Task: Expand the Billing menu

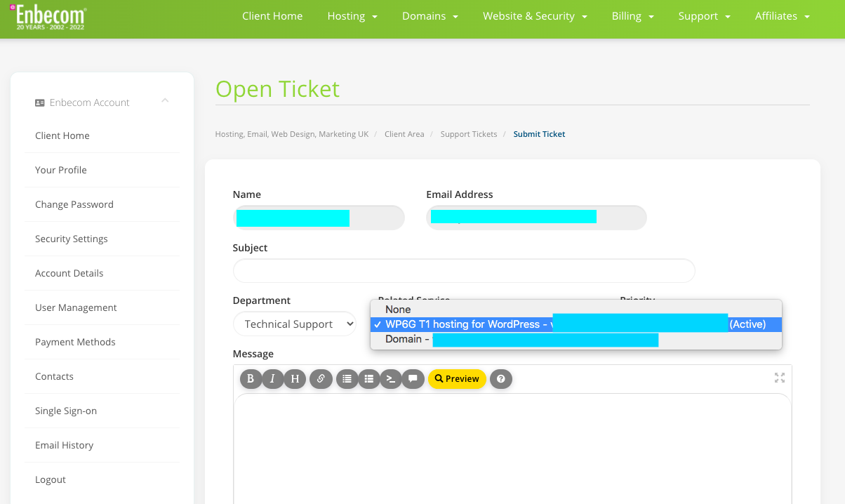Action: tap(633, 16)
